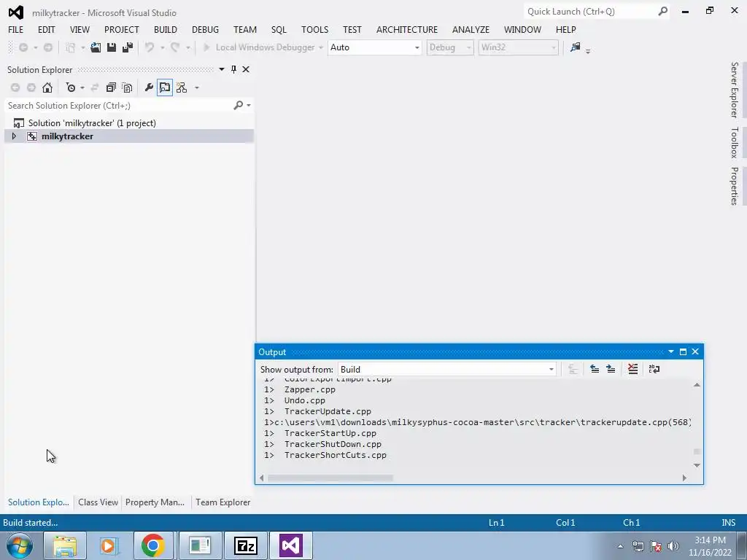This screenshot has height=560, width=747.
Task: Click the Quick Launch search icon
Action: coord(662,12)
